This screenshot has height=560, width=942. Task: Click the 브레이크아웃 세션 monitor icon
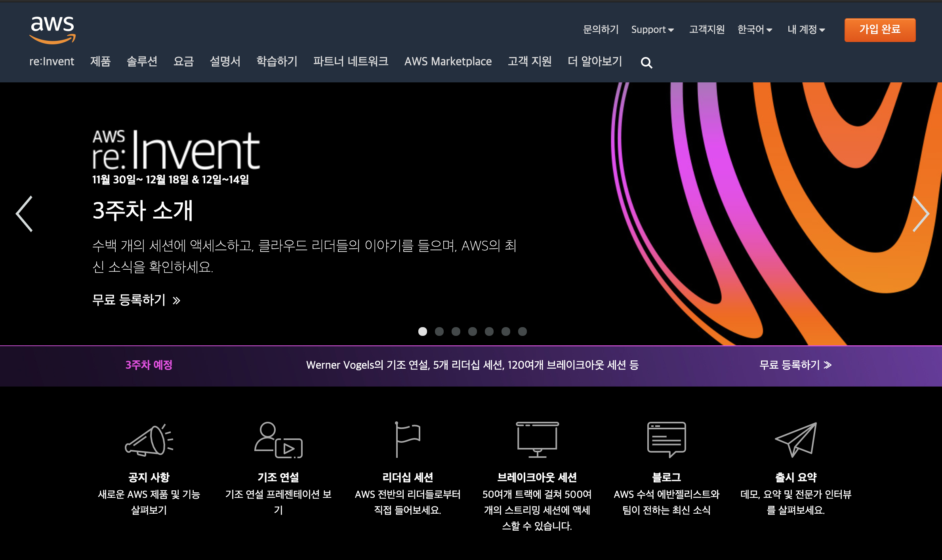[x=537, y=440]
